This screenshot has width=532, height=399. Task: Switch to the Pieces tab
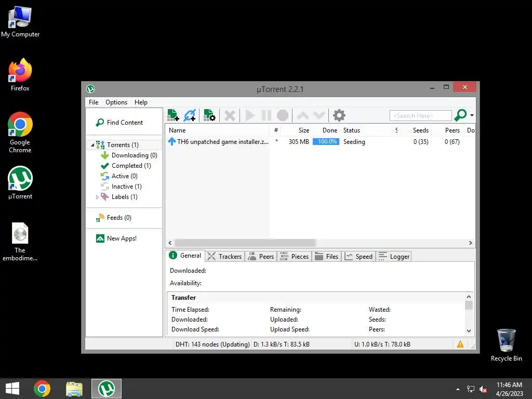[x=294, y=257]
